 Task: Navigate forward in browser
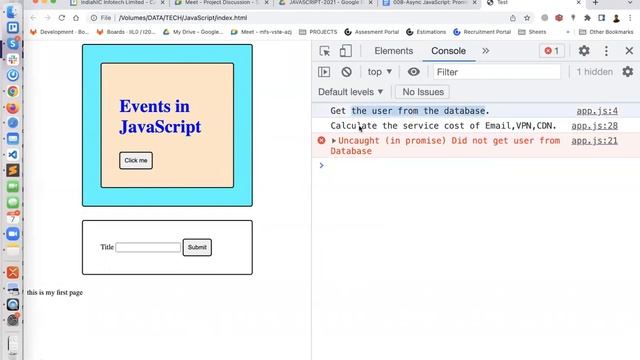click(x=47, y=18)
